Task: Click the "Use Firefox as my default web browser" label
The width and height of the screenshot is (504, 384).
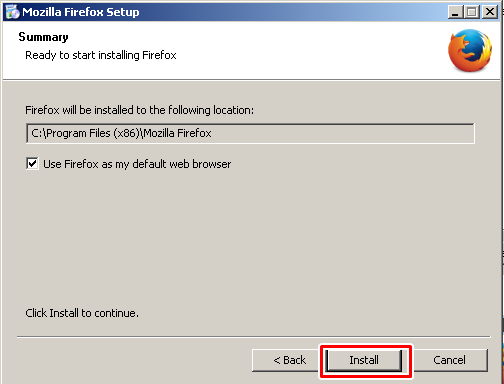Action: point(137,164)
